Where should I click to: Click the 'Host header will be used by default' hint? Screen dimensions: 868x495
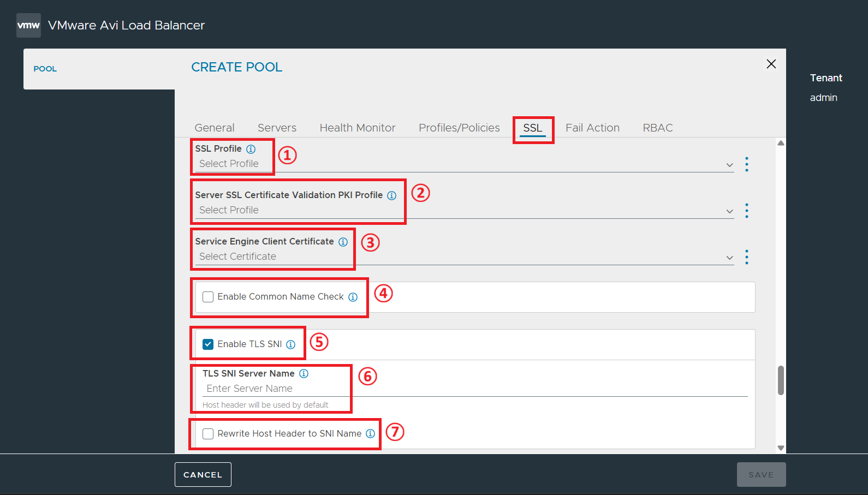point(265,405)
